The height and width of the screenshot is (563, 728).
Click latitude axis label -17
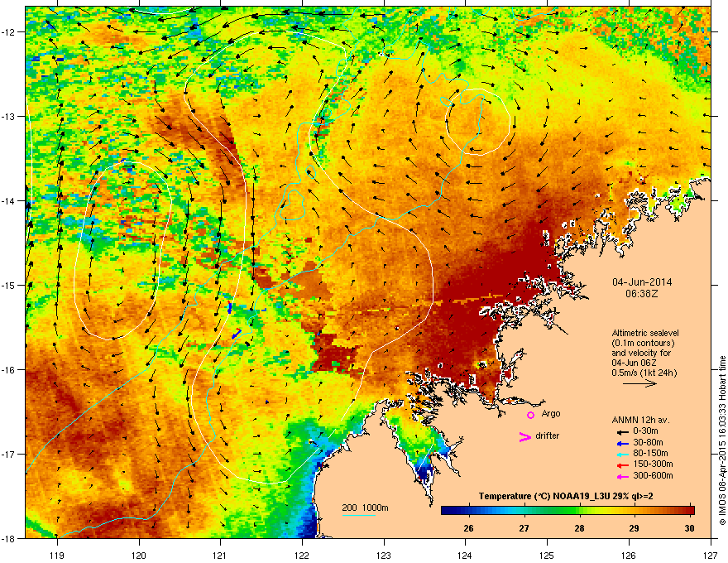[8, 454]
